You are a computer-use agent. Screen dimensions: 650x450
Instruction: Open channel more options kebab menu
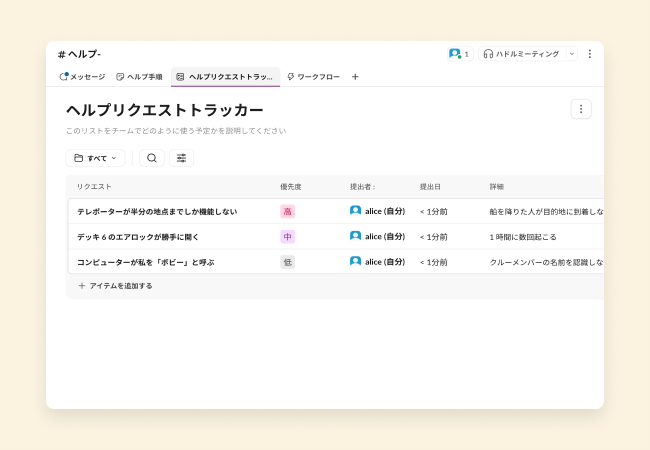(589, 54)
